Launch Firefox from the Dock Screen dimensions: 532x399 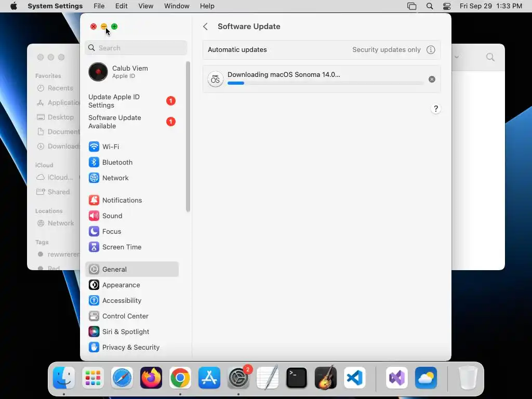pos(151,378)
